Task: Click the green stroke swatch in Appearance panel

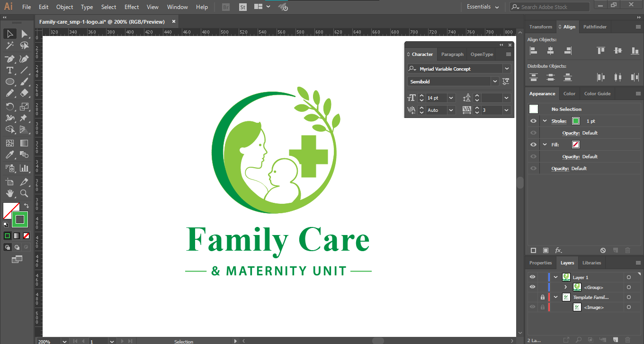Action: (576, 121)
